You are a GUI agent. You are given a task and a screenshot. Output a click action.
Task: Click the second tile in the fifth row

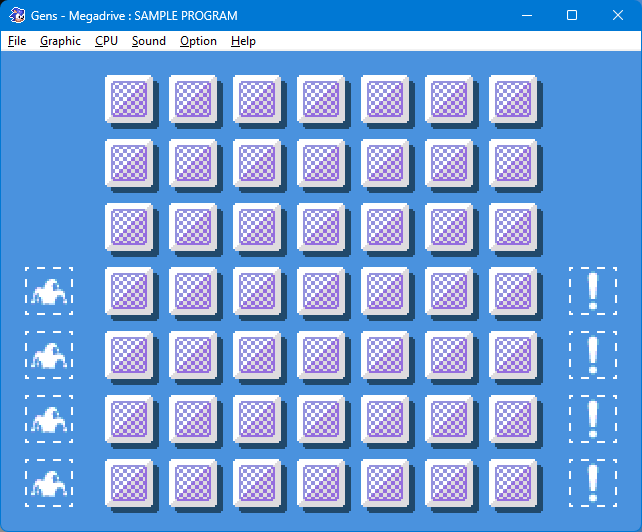(193, 355)
